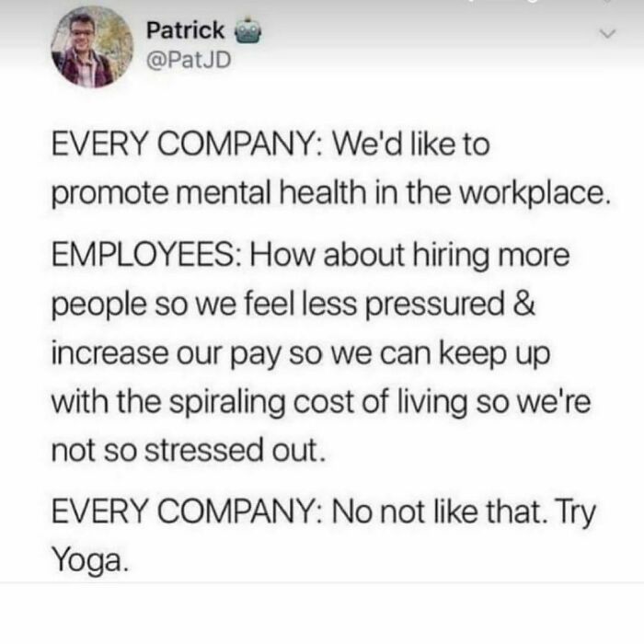Click the phrase "increase our pay"
644x644 pixels.
[x=167, y=354]
